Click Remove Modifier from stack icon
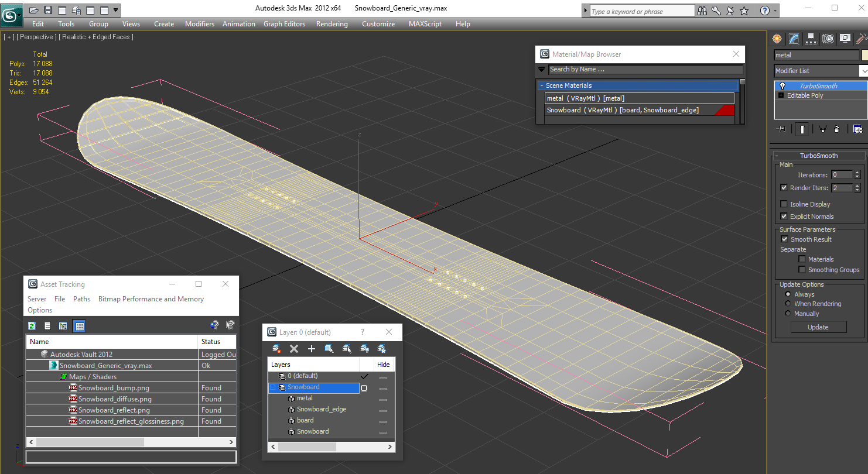This screenshot has height=474, width=868. 837,129
